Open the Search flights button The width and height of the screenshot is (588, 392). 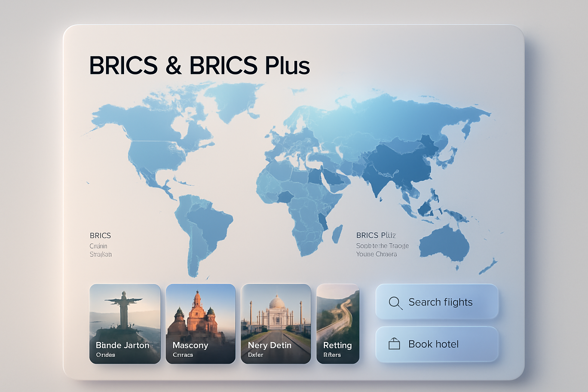click(x=436, y=302)
